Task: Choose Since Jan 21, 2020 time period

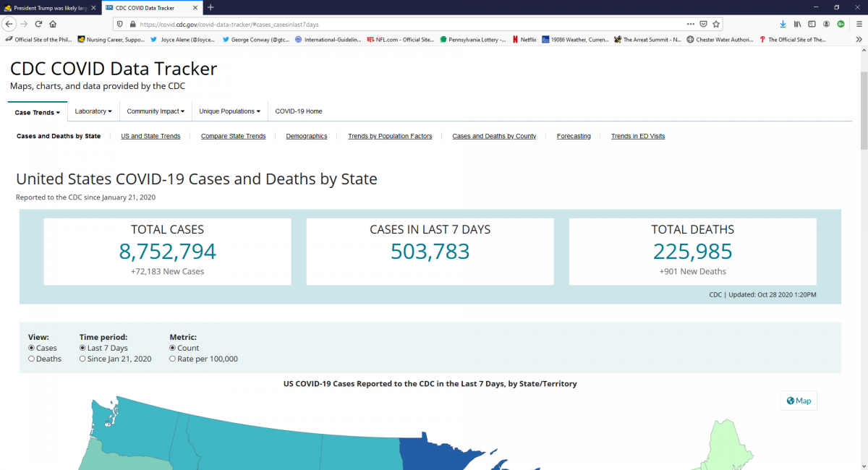Action: pyautogui.click(x=82, y=359)
